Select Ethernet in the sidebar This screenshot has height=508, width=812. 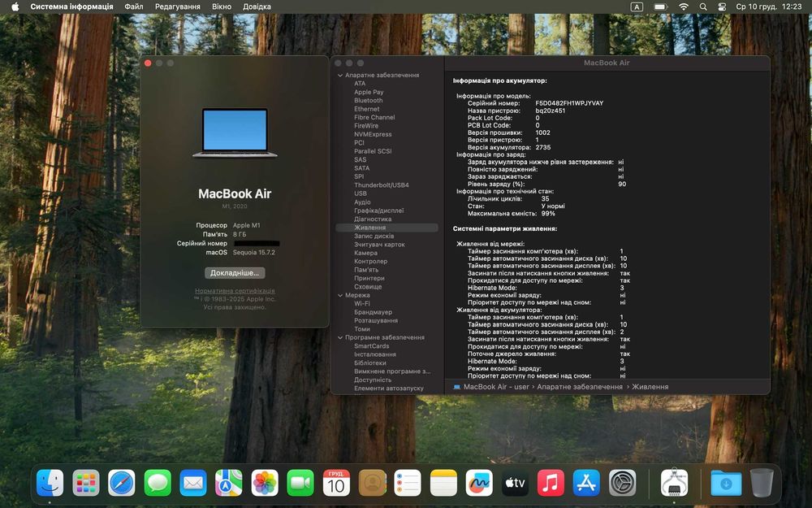(x=367, y=109)
